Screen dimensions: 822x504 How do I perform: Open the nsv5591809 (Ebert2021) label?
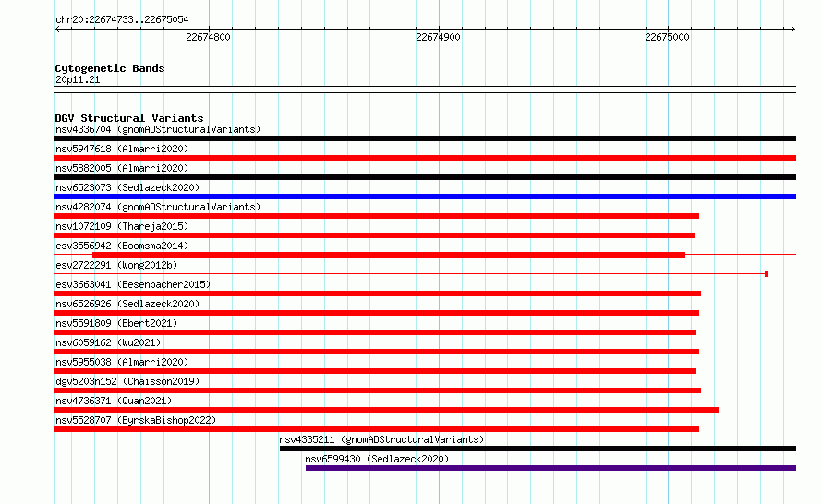[116, 323]
